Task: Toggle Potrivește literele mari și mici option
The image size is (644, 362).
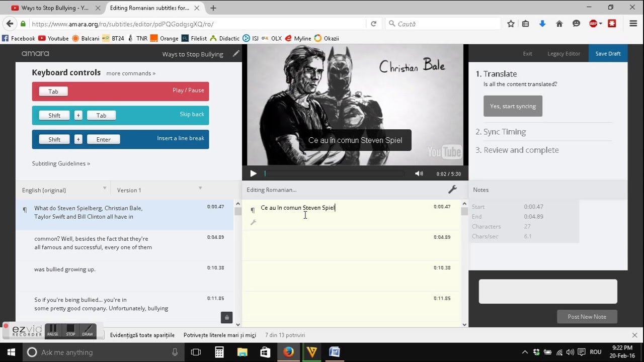Action: click(x=219, y=335)
